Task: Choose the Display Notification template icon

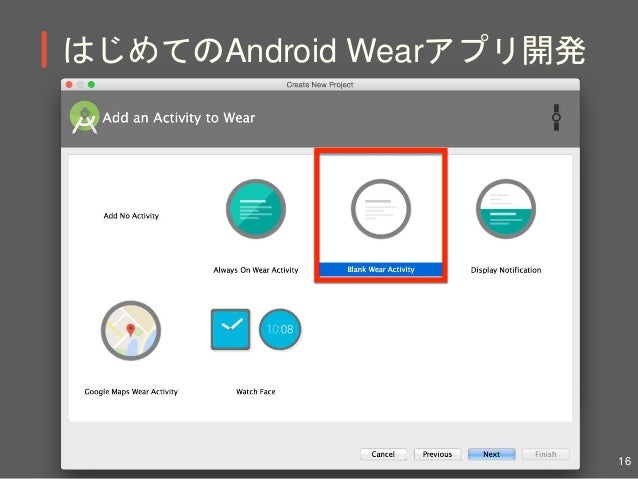Action: (506, 209)
